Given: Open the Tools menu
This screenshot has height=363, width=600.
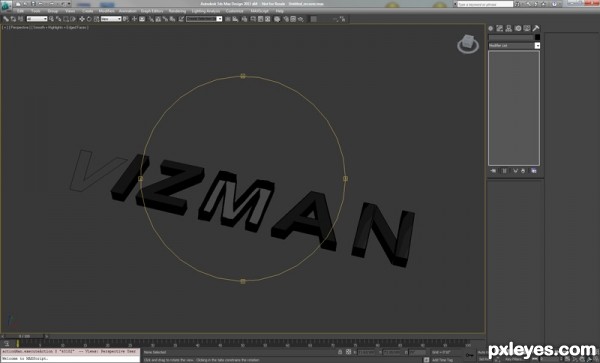Looking at the screenshot, I should (x=36, y=11).
